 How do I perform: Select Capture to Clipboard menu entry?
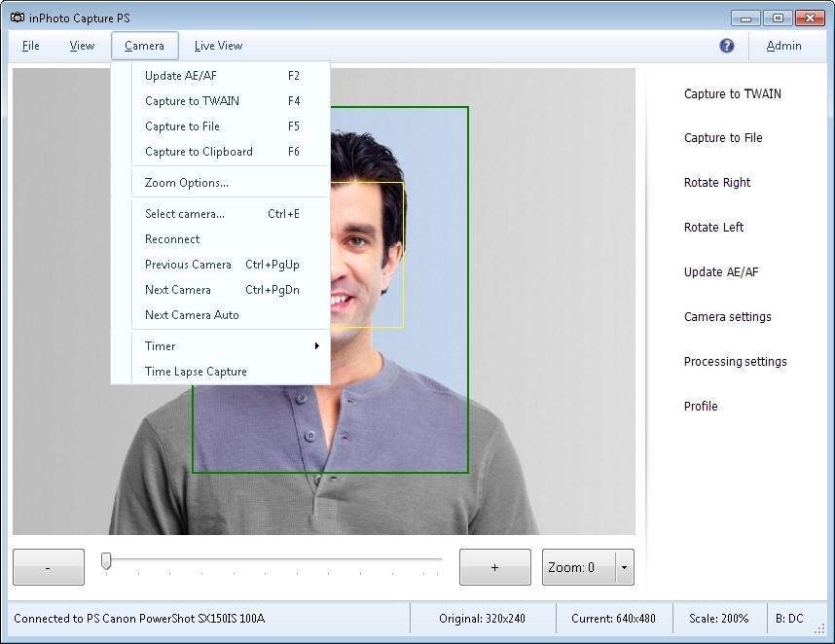click(199, 152)
